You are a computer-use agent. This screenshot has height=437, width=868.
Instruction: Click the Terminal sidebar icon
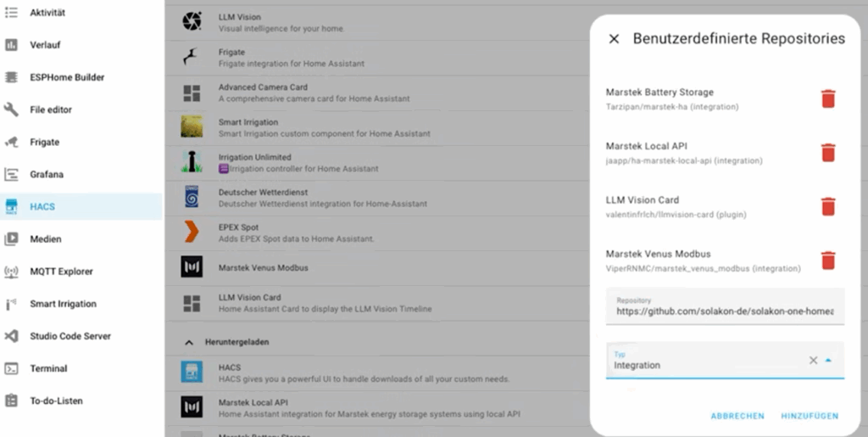click(x=12, y=368)
